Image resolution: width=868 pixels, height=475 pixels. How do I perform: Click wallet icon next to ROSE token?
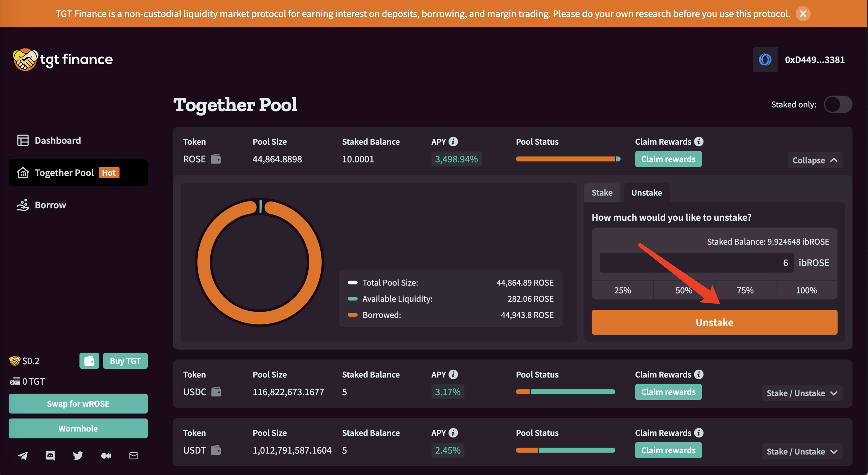point(216,159)
